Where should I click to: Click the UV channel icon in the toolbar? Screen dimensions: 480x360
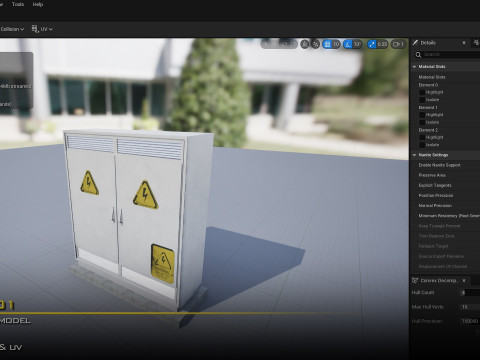(x=35, y=29)
